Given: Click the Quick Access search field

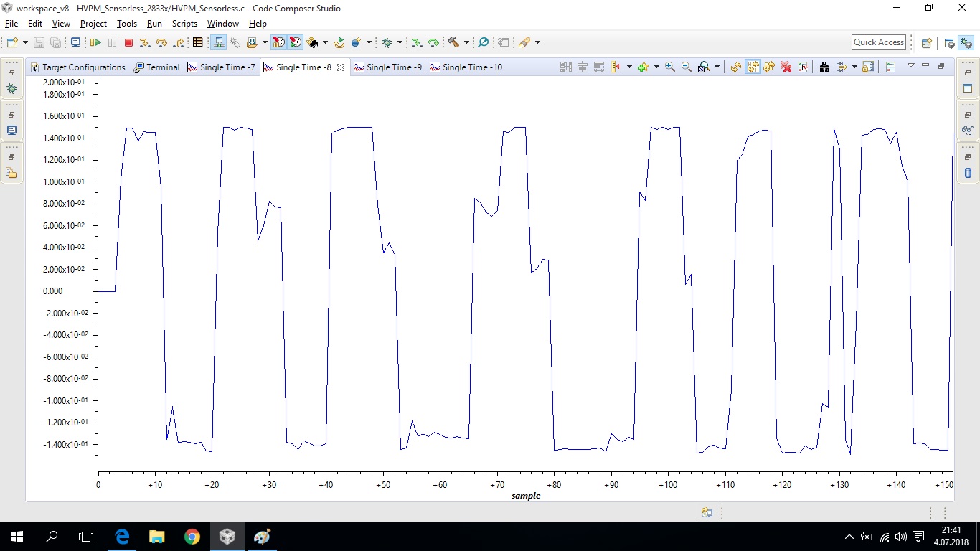Looking at the screenshot, I should (x=879, y=42).
